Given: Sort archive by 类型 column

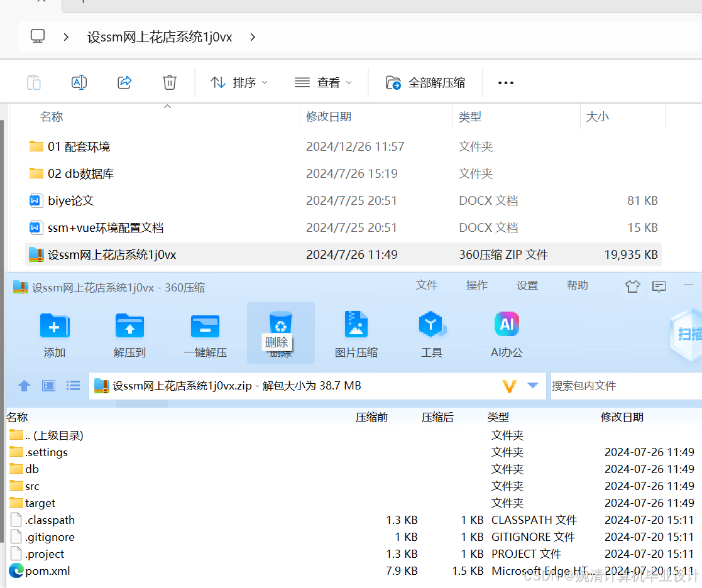Looking at the screenshot, I should tap(498, 417).
